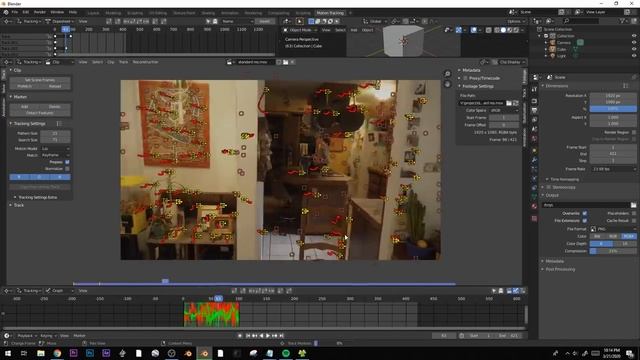Toggle the Render Region checkbox
The image size is (640, 360).
point(634,132)
